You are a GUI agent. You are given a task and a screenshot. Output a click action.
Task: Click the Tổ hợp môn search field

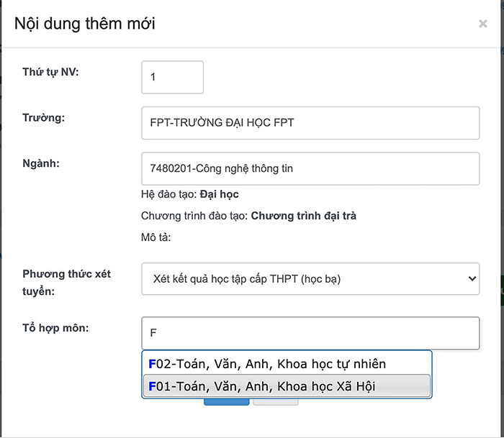(x=310, y=333)
